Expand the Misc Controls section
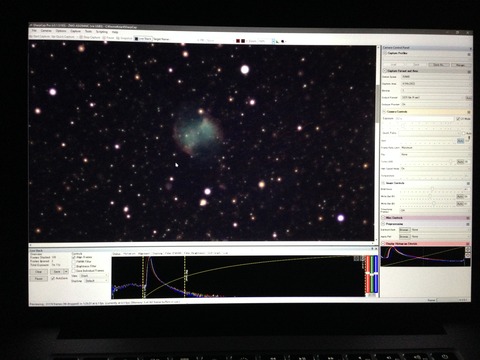The width and height of the screenshot is (480, 360). pos(383,218)
